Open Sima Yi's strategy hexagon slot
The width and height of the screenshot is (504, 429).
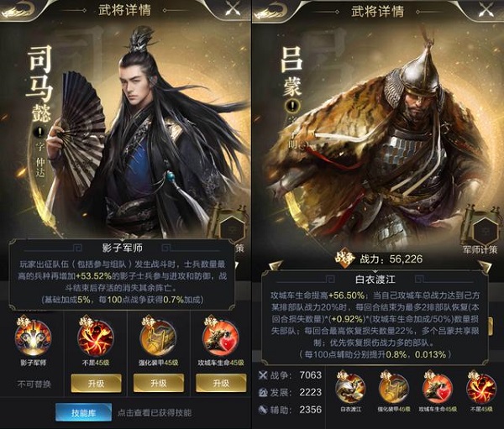tap(233, 230)
